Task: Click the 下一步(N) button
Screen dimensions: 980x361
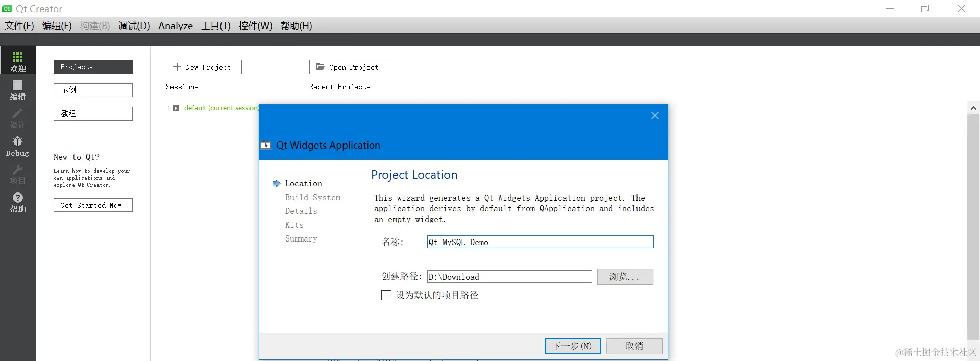Action: point(572,346)
